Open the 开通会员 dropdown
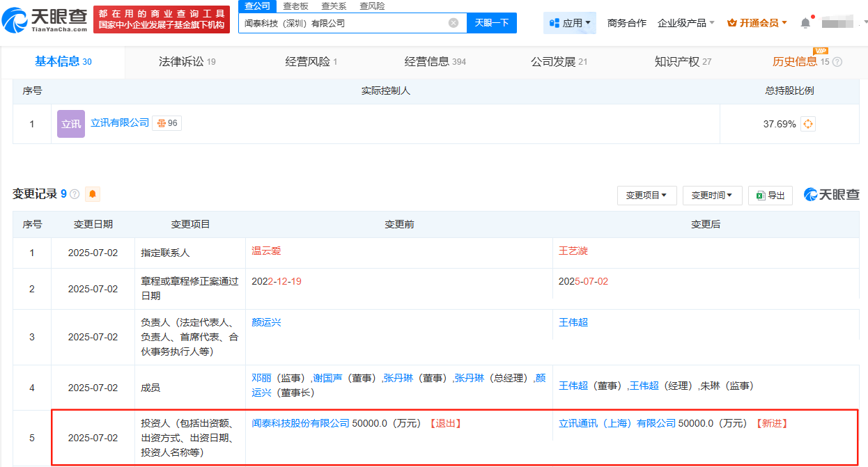The height and width of the screenshot is (467, 868). pyautogui.click(x=757, y=23)
